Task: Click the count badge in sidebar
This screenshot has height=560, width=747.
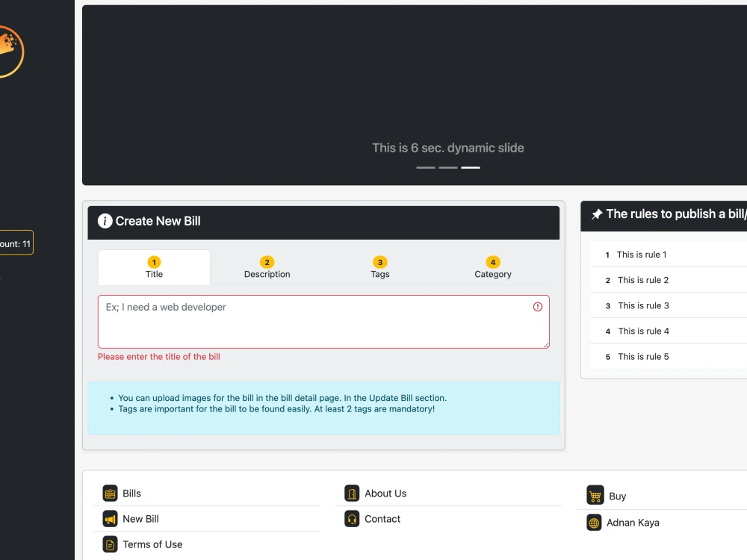Action: pyautogui.click(x=16, y=244)
